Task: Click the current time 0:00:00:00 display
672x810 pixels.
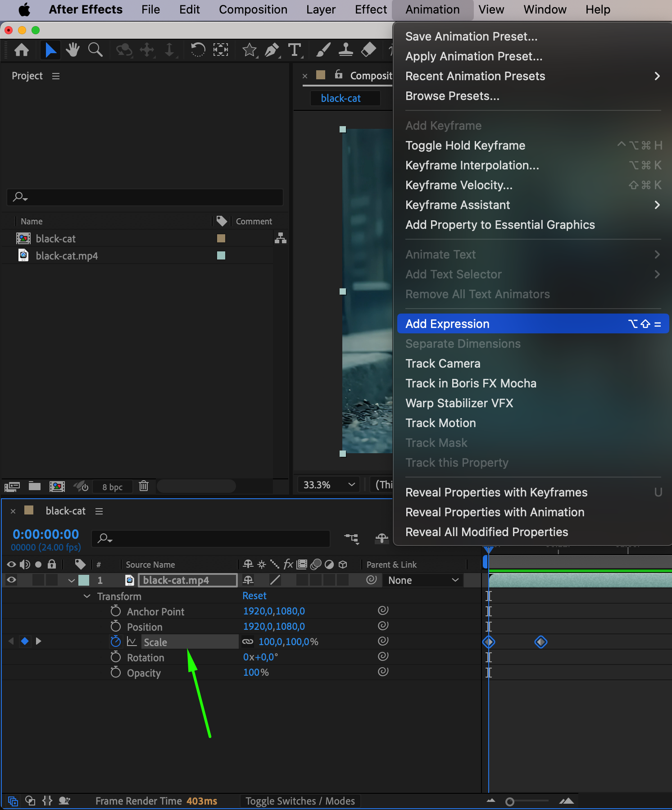Action: pyautogui.click(x=46, y=534)
